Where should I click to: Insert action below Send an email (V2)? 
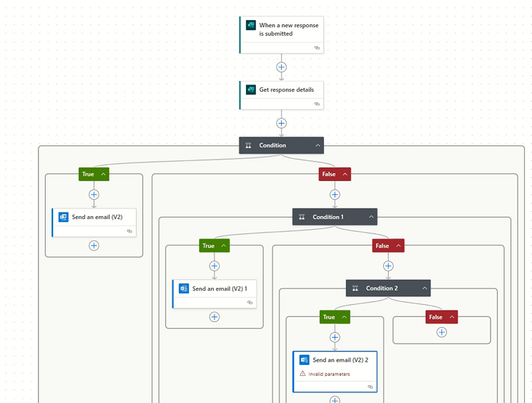[94, 246]
